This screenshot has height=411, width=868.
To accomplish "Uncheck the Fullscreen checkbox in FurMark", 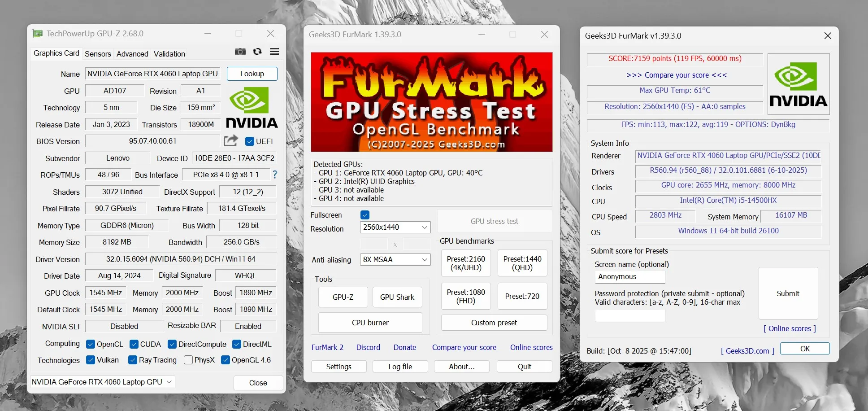I will point(365,215).
